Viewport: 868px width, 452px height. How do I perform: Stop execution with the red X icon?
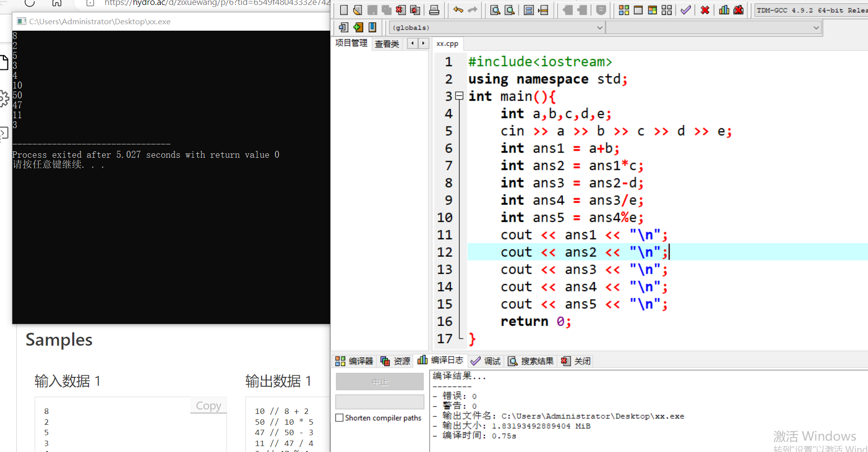point(705,10)
